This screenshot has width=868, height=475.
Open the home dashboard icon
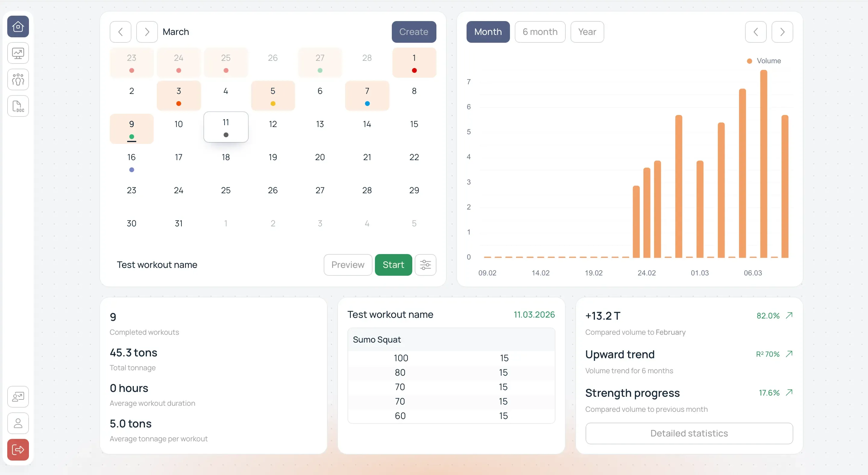coord(18,26)
